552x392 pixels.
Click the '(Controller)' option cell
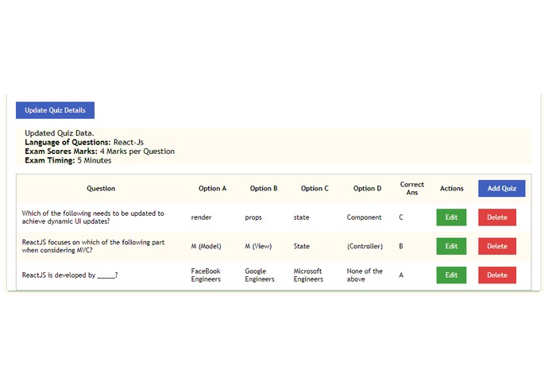click(365, 246)
